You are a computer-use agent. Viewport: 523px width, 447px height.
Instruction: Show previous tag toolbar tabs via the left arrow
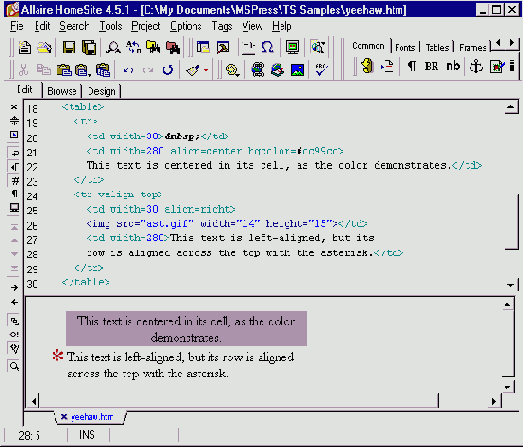(x=498, y=43)
